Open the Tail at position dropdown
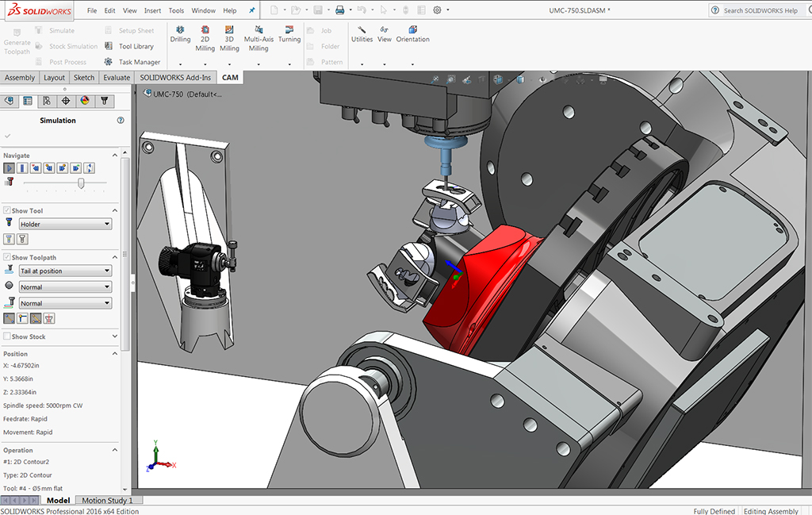This screenshot has width=812, height=515. coord(64,271)
